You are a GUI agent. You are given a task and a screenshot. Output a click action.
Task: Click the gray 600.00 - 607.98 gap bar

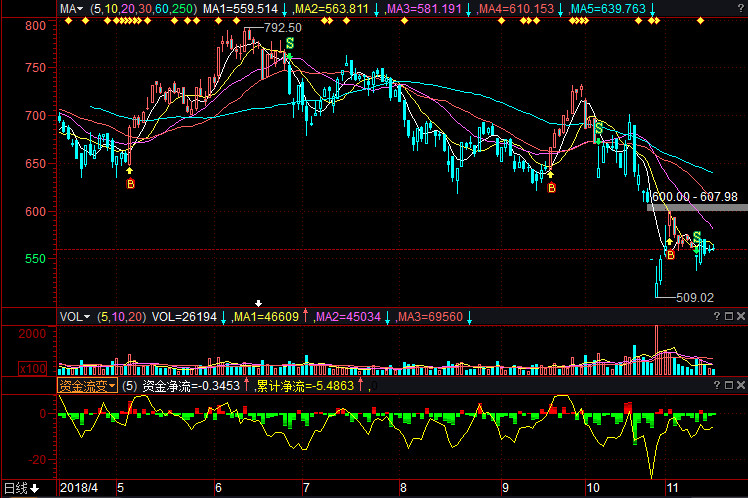coord(696,207)
